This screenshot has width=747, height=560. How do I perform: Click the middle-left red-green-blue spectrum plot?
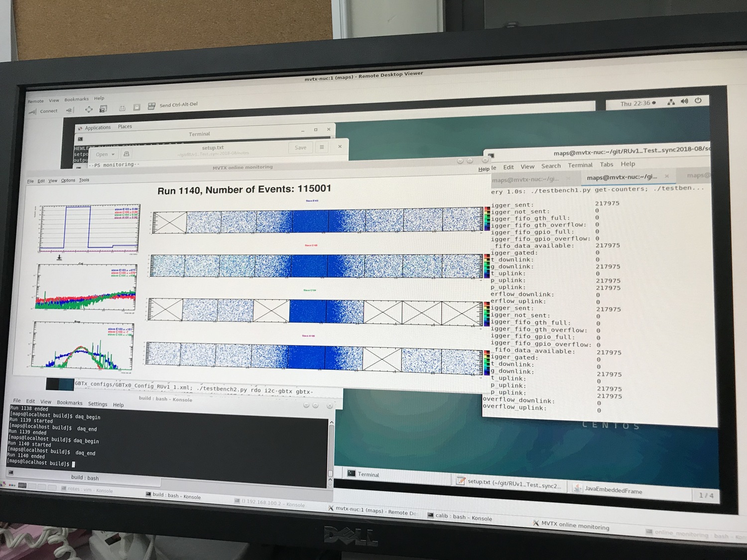[x=85, y=288]
